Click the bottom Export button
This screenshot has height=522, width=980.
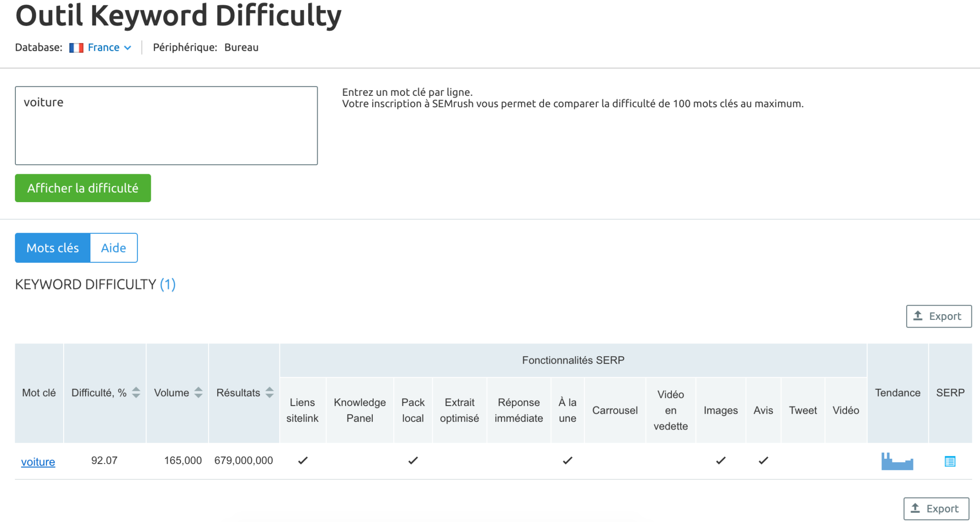point(936,509)
